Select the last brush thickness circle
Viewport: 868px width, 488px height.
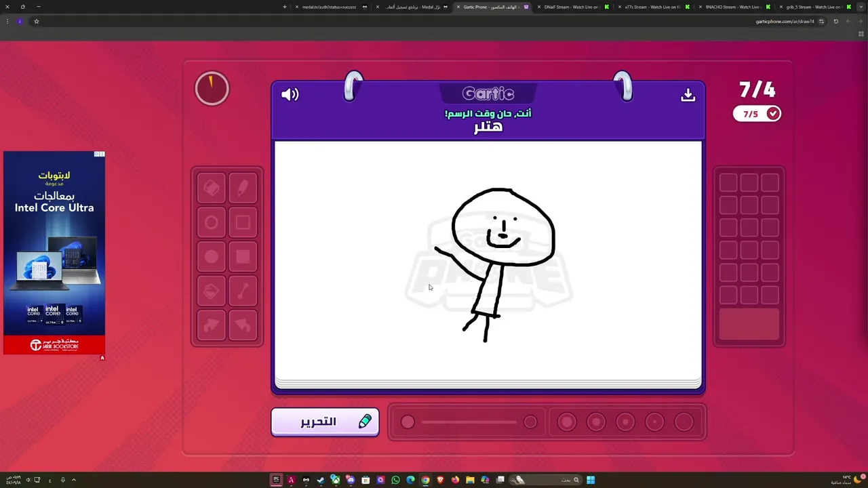coord(684,422)
